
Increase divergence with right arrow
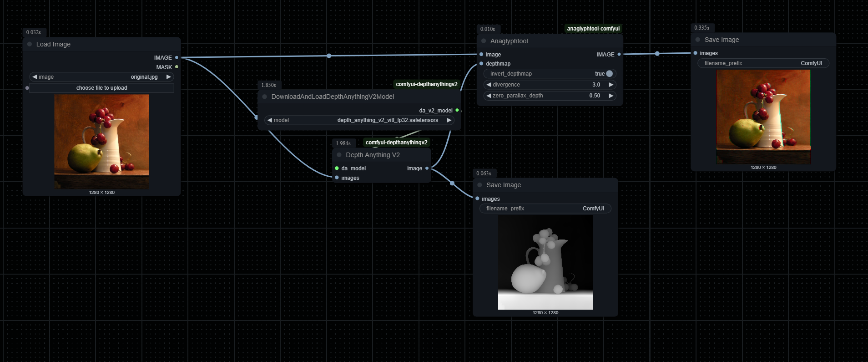611,85
